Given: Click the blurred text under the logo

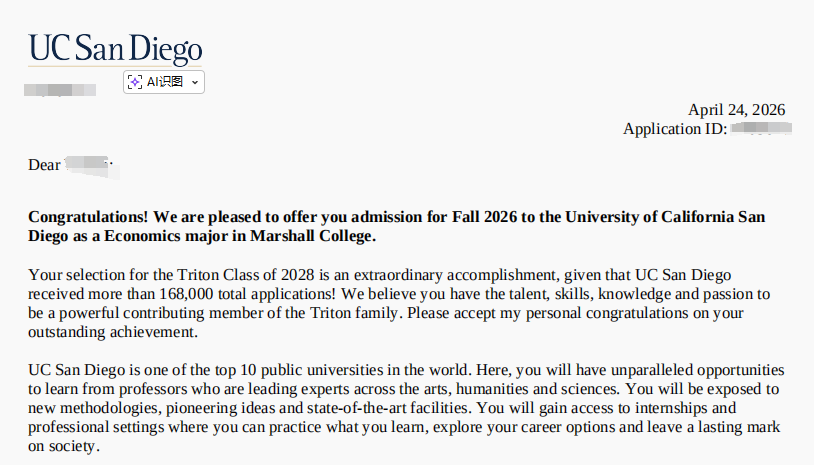Looking at the screenshot, I should point(60,89).
